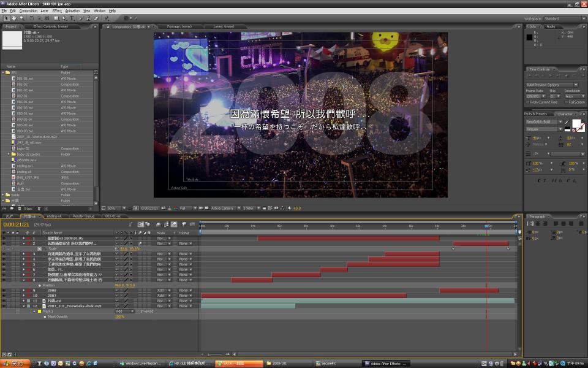Image resolution: width=588 pixels, height=368 pixels.
Task: Select the Zoom magnifier tool
Action: [22, 18]
